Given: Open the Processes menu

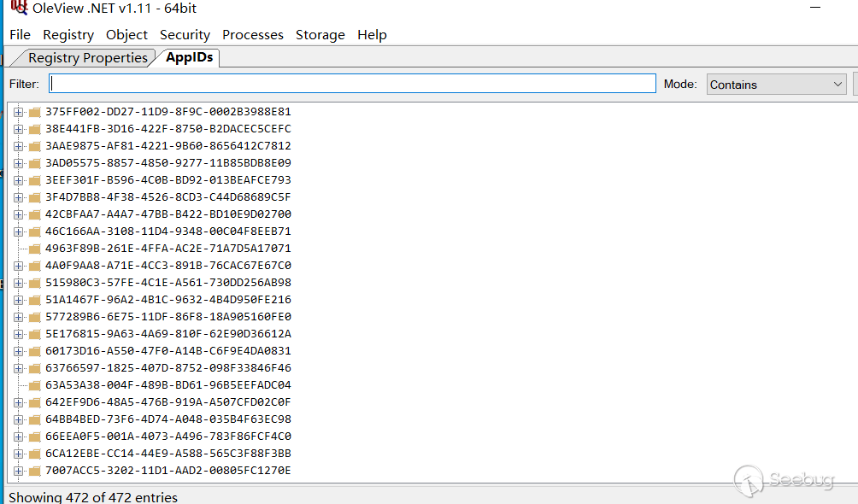Looking at the screenshot, I should [252, 35].
